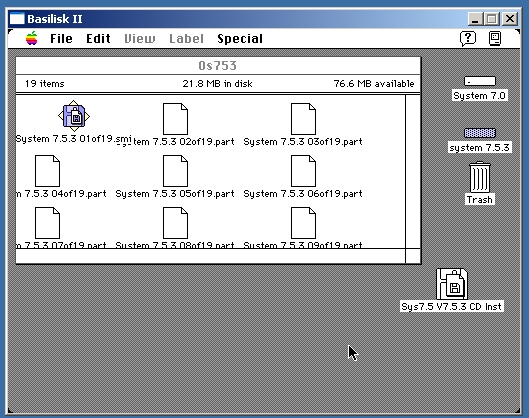Select the System 7.5.3 03of19.part file
Viewport: 529px width, 418px height.
303,119
